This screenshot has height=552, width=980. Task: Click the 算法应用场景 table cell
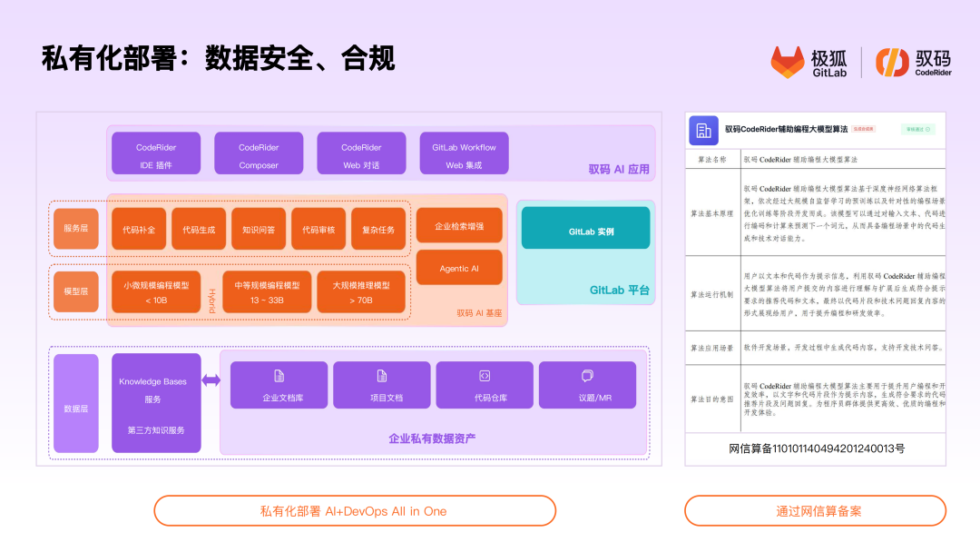[x=712, y=349]
